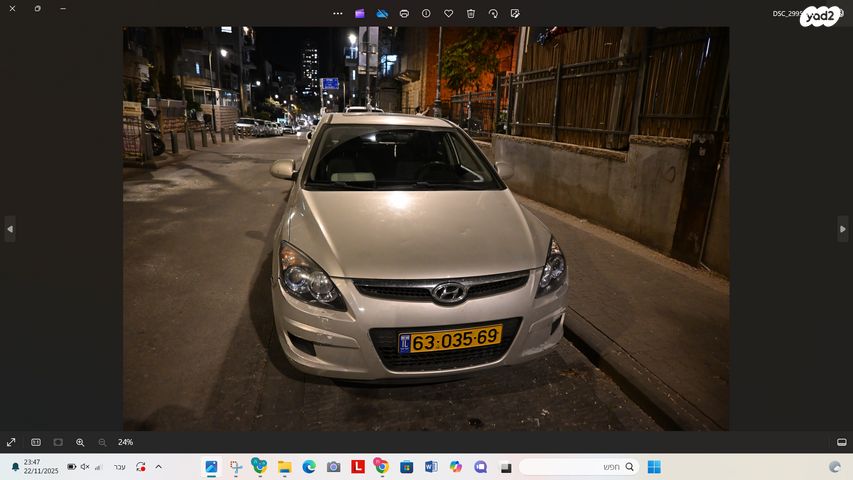
Task: Open the three-dots more options menu
Action: point(338,14)
